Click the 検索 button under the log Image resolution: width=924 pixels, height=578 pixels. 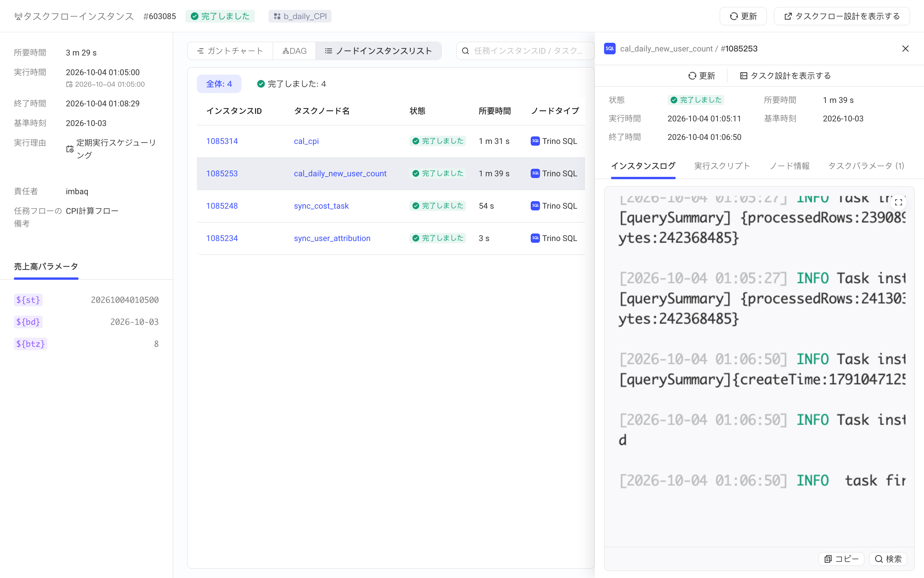tap(888, 559)
